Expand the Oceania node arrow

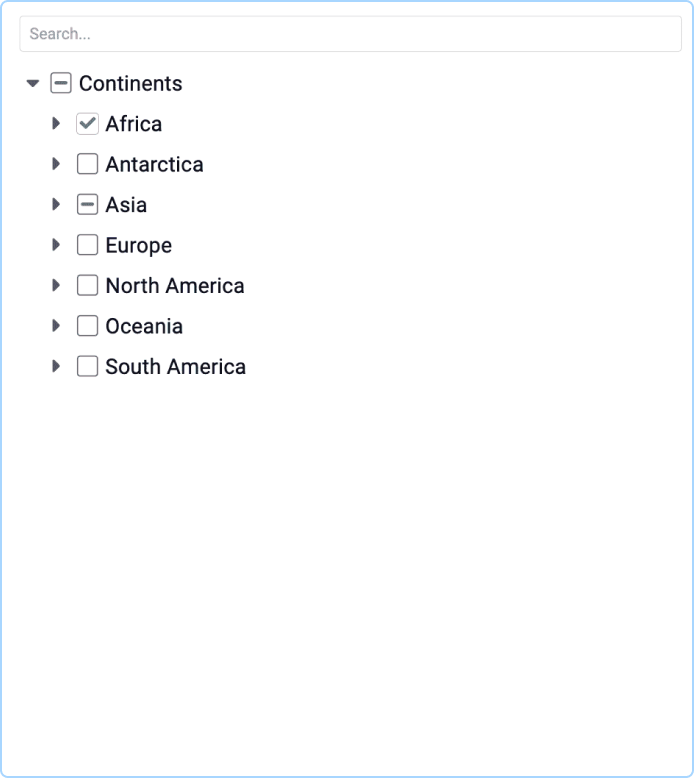[56, 326]
